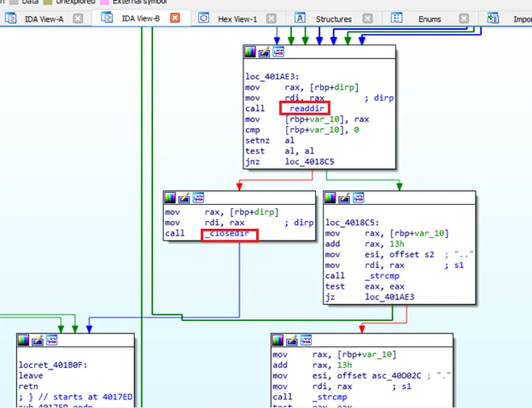Set node color in asc_40D02C block
The image size is (532, 408).
[277, 340]
